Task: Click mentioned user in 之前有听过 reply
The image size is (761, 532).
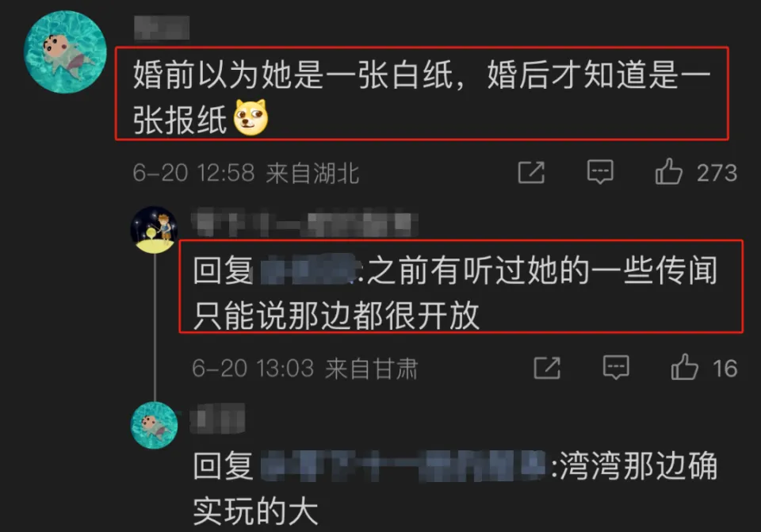Action: coord(308,270)
